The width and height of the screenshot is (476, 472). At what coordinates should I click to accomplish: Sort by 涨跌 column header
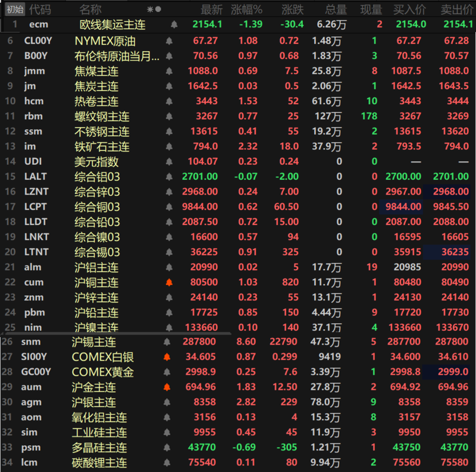pyautogui.click(x=292, y=10)
